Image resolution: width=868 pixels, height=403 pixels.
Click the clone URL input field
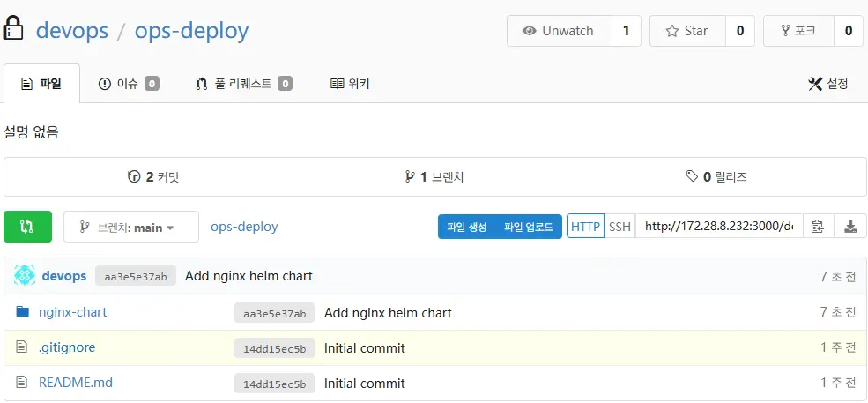[x=717, y=227]
